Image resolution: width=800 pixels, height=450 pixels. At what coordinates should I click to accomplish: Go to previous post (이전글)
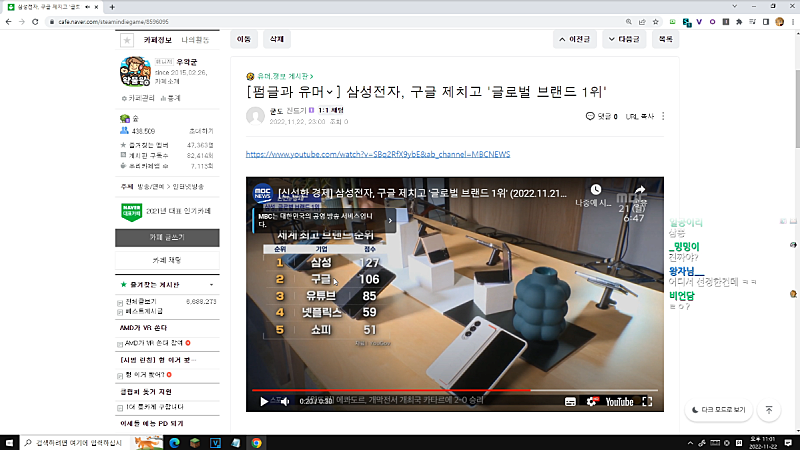click(x=578, y=39)
